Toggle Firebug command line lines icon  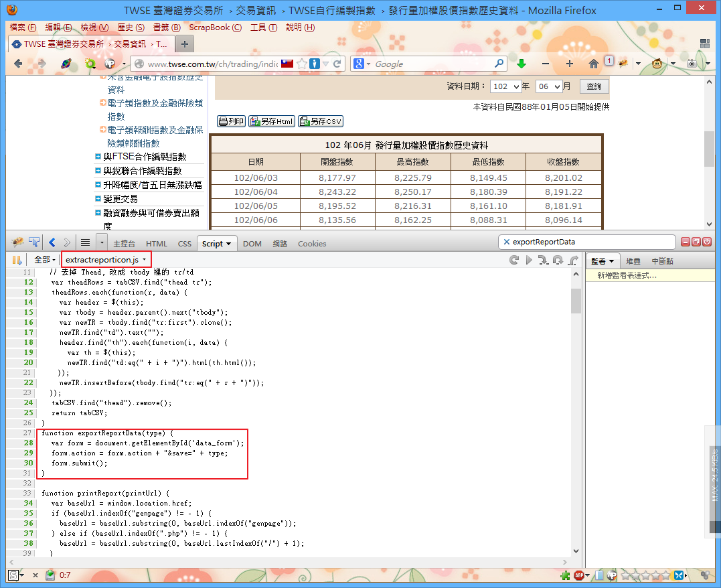pos(85,242)
